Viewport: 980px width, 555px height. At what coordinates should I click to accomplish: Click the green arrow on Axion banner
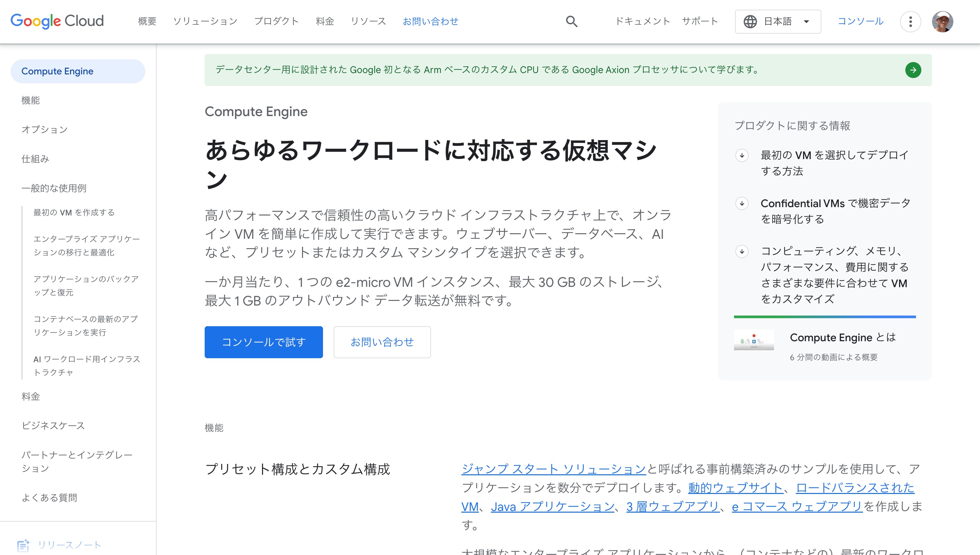coord(913,70)
